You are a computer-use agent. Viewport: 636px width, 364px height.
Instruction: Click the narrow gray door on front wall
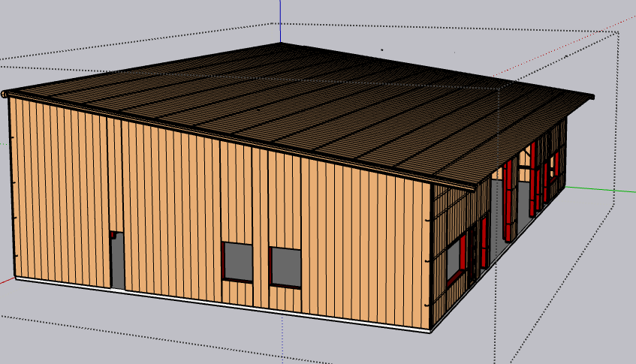[x=117, y=261]
